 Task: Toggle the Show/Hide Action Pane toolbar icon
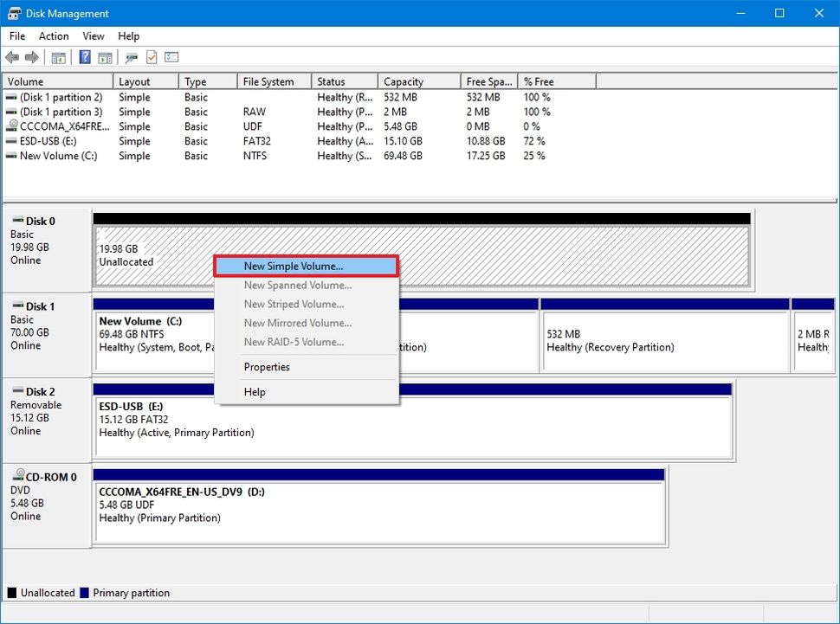pyautogui.click(x=105, y=57)
